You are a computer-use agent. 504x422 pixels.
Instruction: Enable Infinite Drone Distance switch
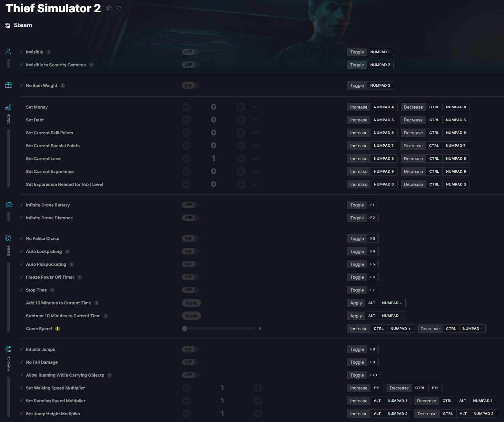click(190, 218)
